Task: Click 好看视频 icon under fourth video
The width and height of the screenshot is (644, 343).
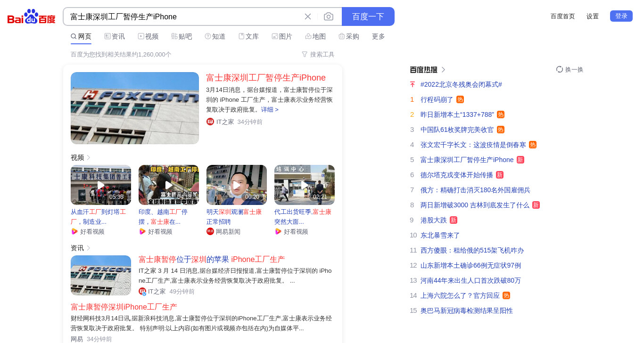Action: pos(278,231)
